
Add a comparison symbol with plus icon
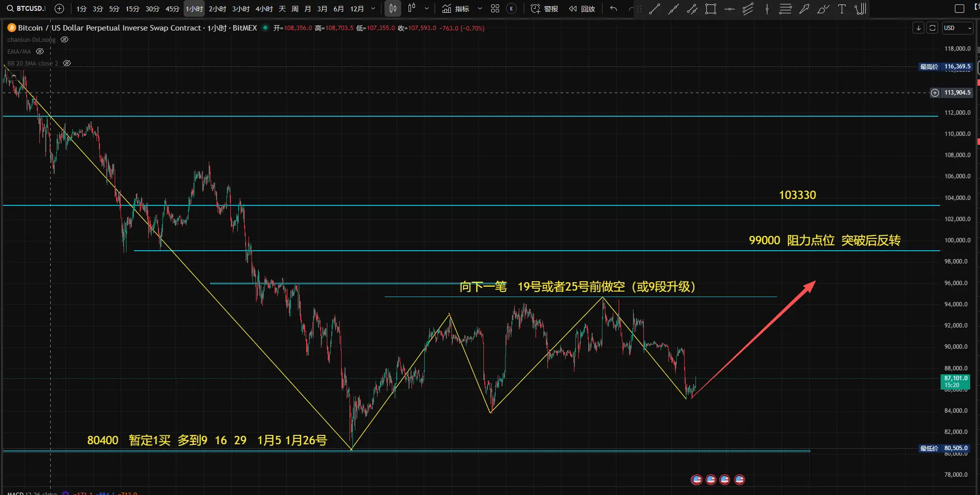pos(59,8)
